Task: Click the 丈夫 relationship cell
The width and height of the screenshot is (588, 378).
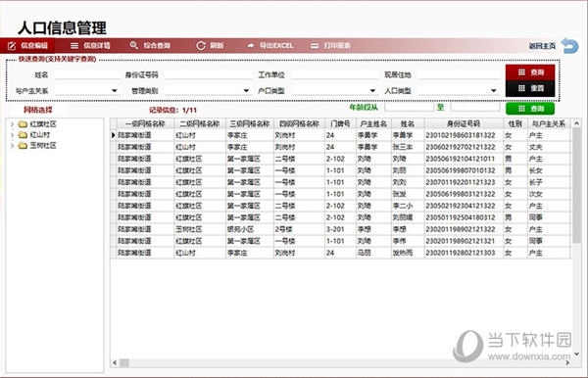Action: pos(549,147)
